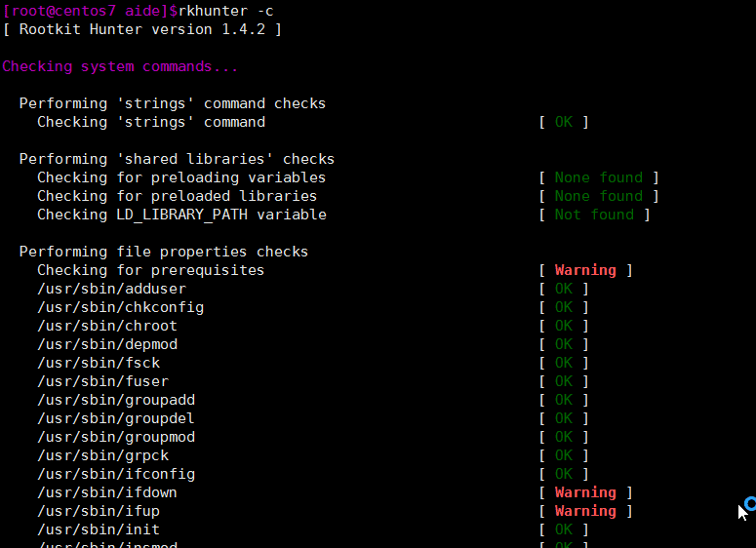Viewport: 756px width, 548px height.
Task: Click the Checking for preloaded libraries line
Action: [x=177, y=196]
